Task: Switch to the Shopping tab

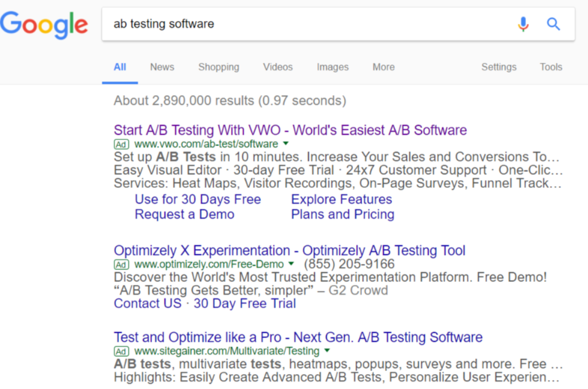Action: pyautogui.click(x=218, y=67)
